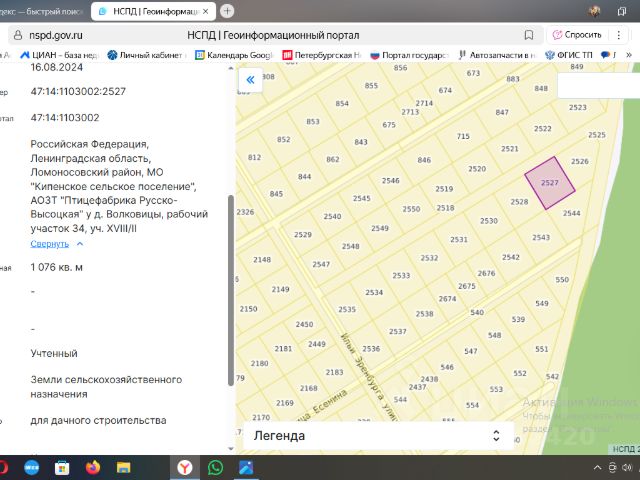
Task: Click cadastral number 47:14:1103002:2527
Action: pos(78,91)
